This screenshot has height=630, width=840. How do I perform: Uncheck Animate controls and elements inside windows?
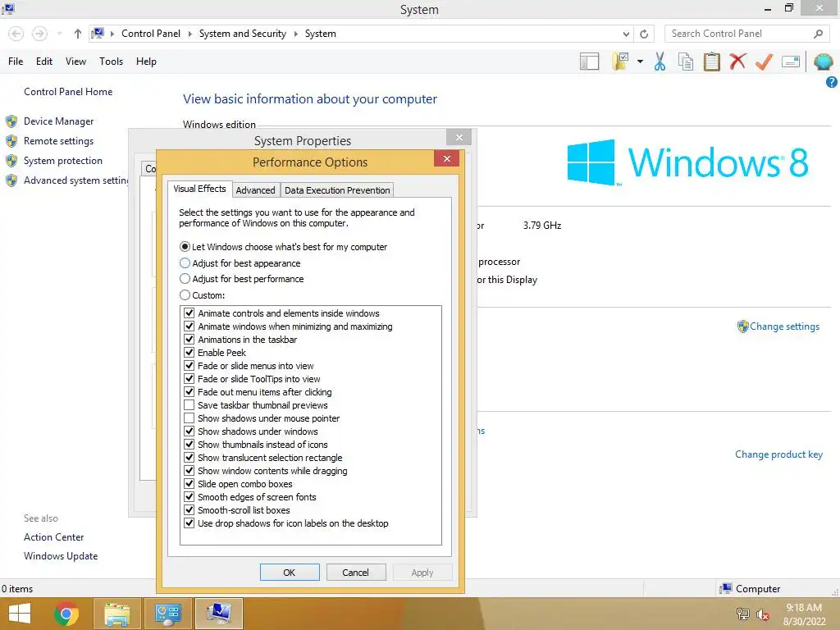(189, 313)
